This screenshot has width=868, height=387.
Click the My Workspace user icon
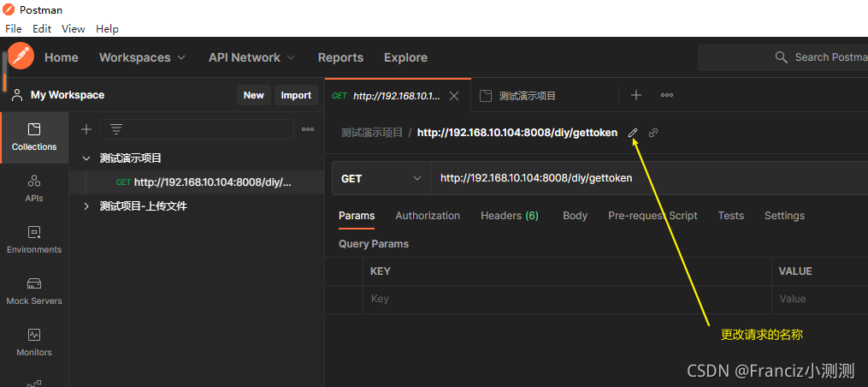tap(17, 95)
